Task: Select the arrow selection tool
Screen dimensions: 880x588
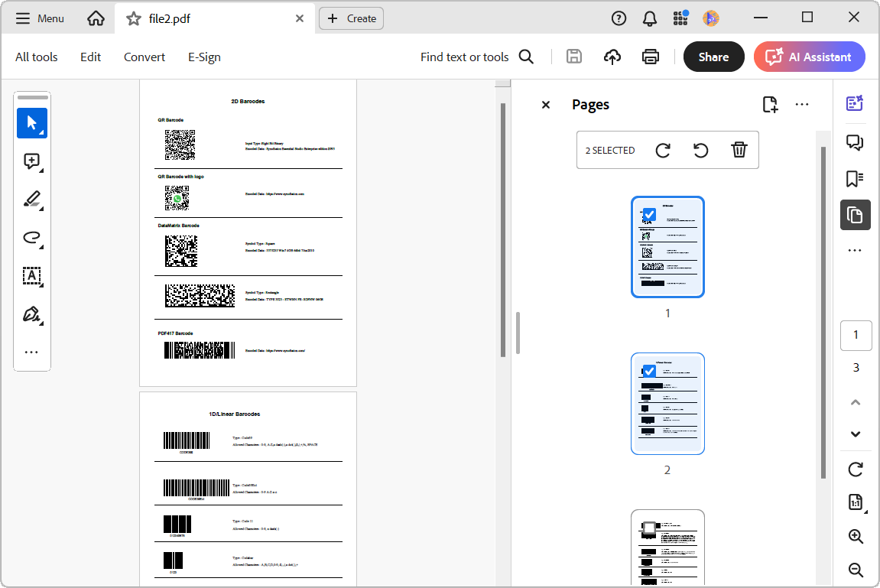Action: pyautogui.click(x=32, y=123)
